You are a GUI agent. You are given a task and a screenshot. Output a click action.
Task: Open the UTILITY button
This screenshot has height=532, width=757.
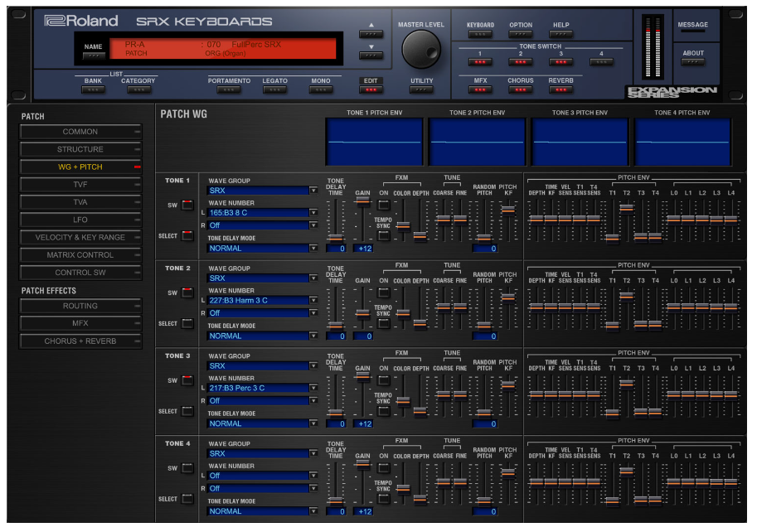click(421, 89)
